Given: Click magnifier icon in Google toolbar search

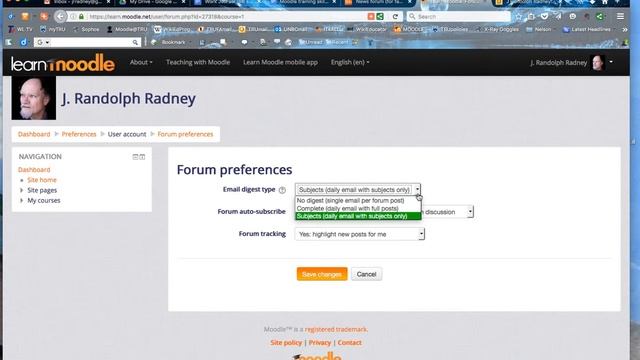Looking at the screenshot, I should click(x=135, y=42).
